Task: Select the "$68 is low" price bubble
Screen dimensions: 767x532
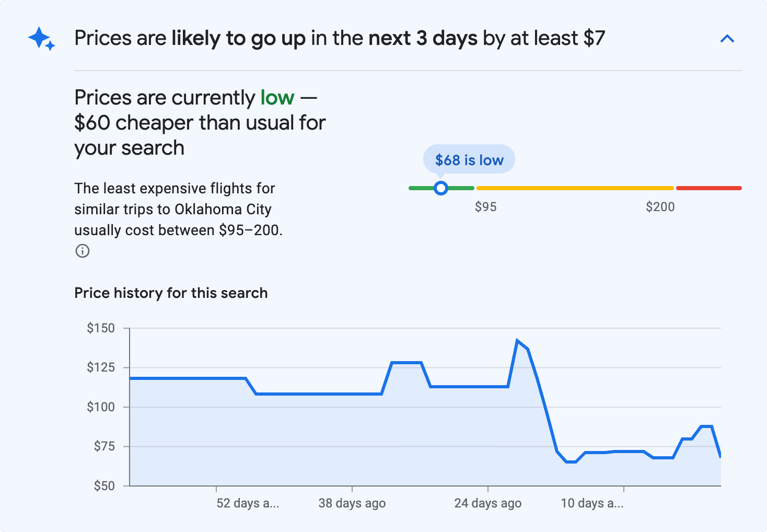Action: point(468,159)
